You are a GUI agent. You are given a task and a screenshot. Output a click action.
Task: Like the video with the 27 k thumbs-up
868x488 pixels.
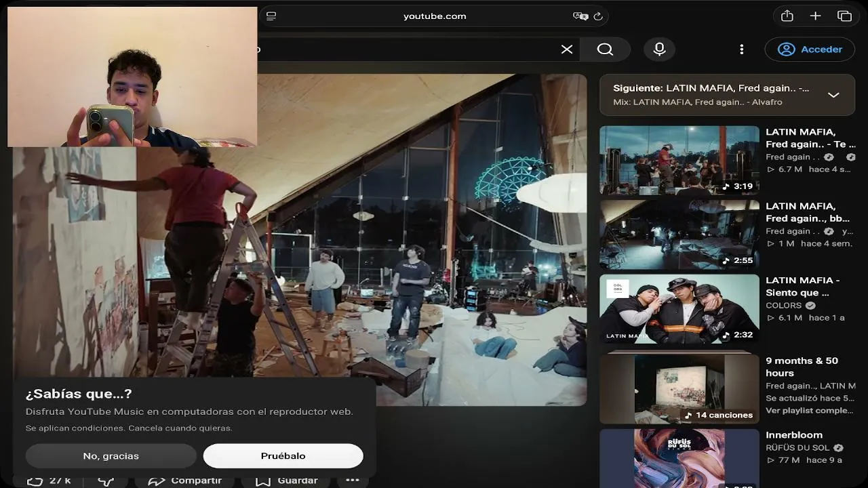(49, 481)
